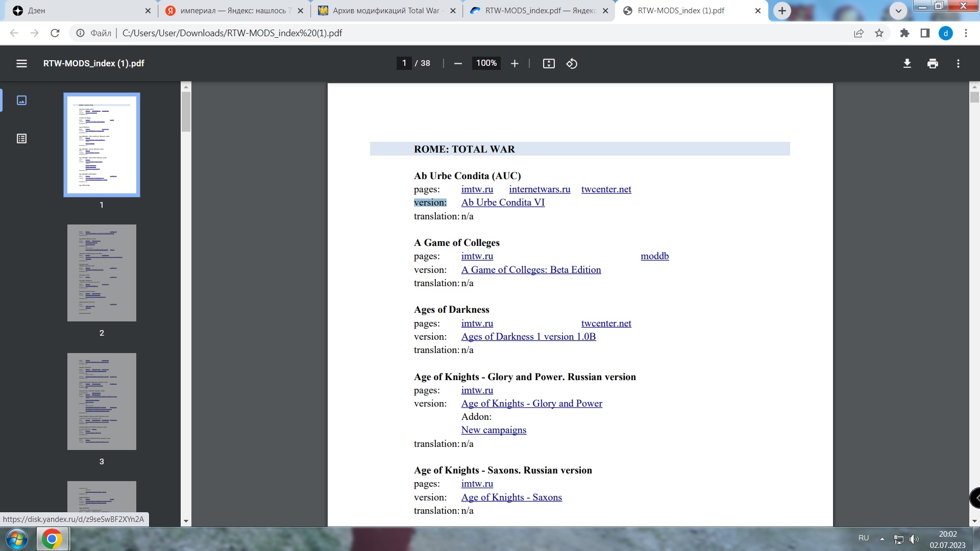Download the PDF file
Viewport: 980px width, 551px height.
tap(907, 63)
